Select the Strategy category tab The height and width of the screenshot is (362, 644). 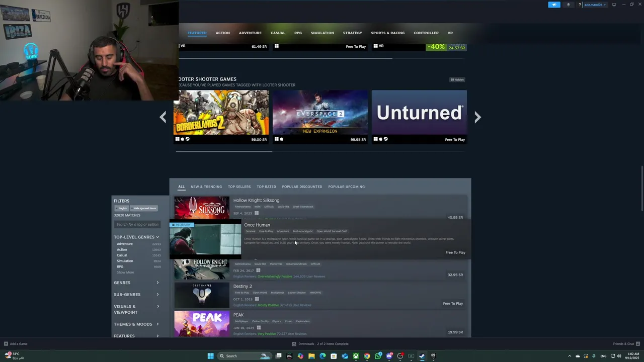[352, 33]
